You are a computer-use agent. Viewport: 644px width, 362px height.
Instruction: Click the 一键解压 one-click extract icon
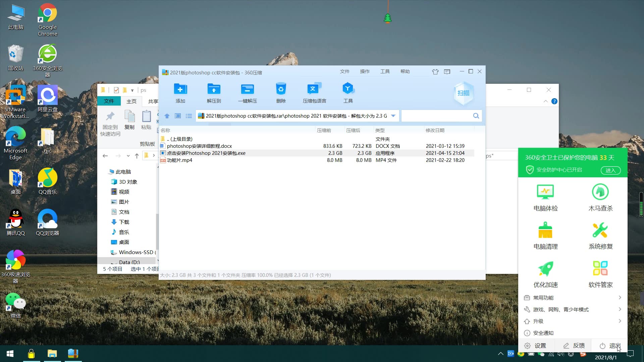tap(247, 89)
